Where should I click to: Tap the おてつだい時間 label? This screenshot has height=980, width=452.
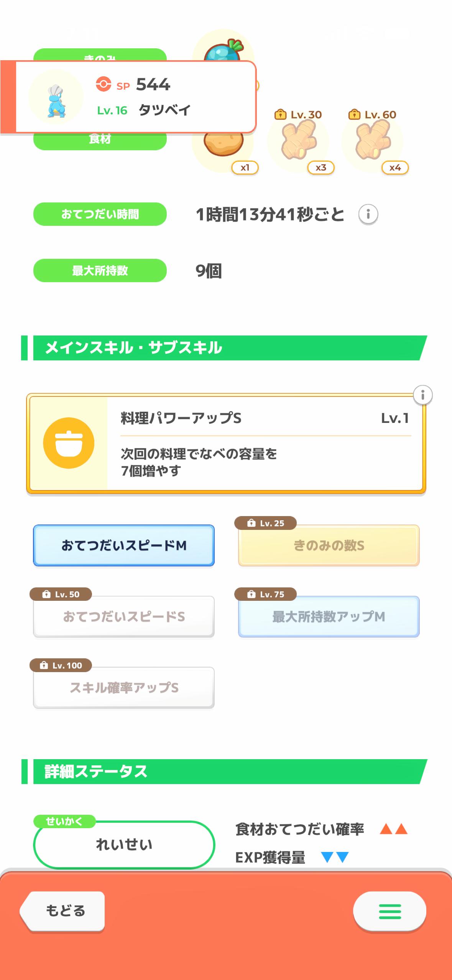pos(100,214)
